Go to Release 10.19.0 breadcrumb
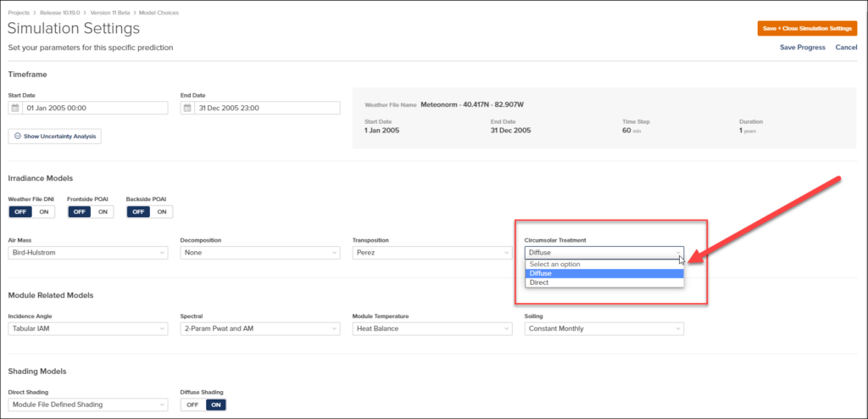This screenshot has height=419, width=868. (x=58, y=12)
